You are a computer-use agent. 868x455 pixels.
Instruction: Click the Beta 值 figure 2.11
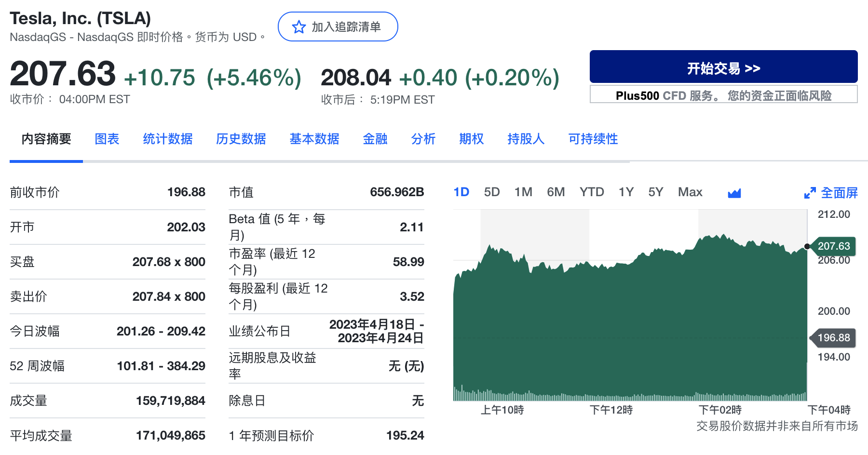[412, 227]
